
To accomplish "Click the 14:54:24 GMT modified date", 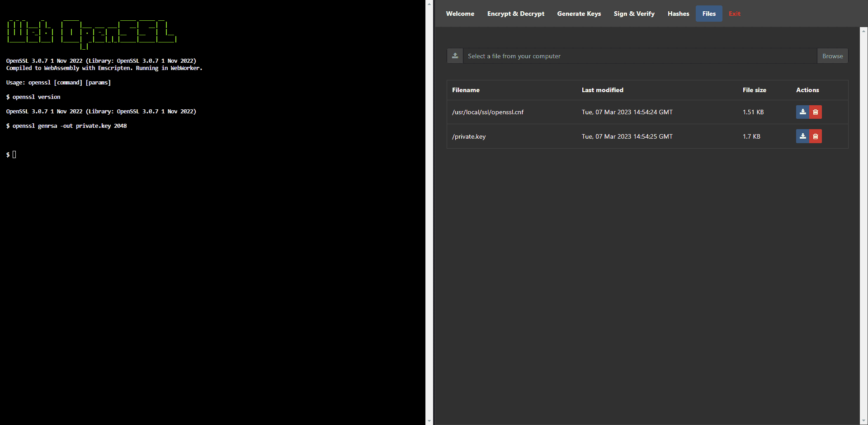I will (627, 112).
